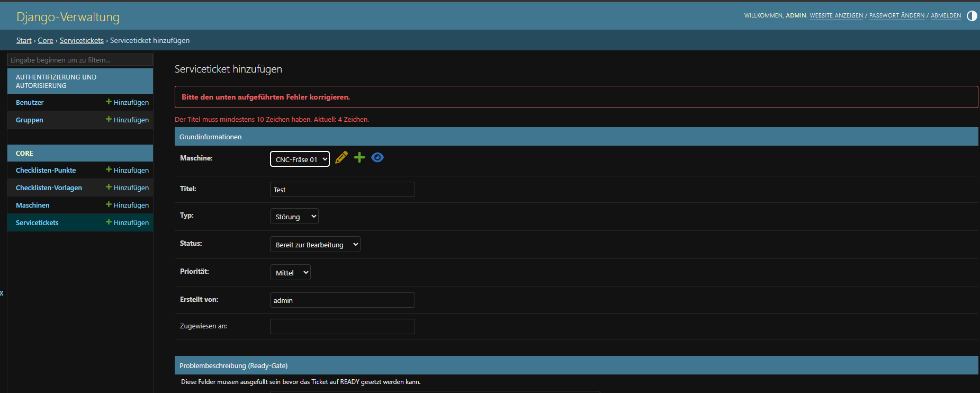Image resolution: width=980 pixels, height=393 pixels.
Task: Click Abmelden to log out
Action: (946, 15)
